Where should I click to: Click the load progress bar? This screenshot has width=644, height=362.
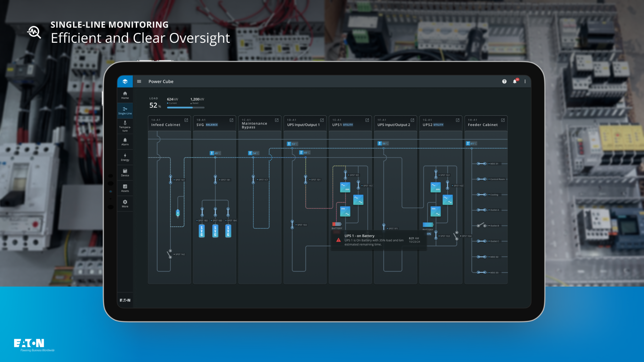pyautogui.click(x=186, y=107)
